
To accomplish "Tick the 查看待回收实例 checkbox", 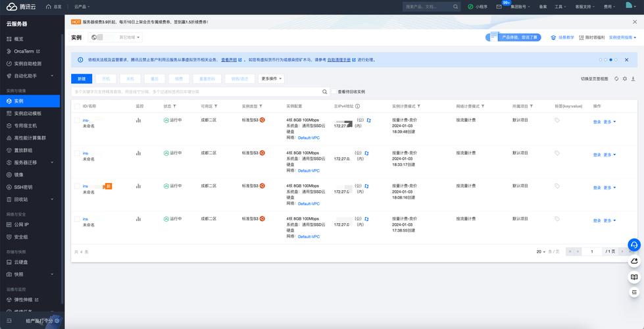I will point(334,92).
